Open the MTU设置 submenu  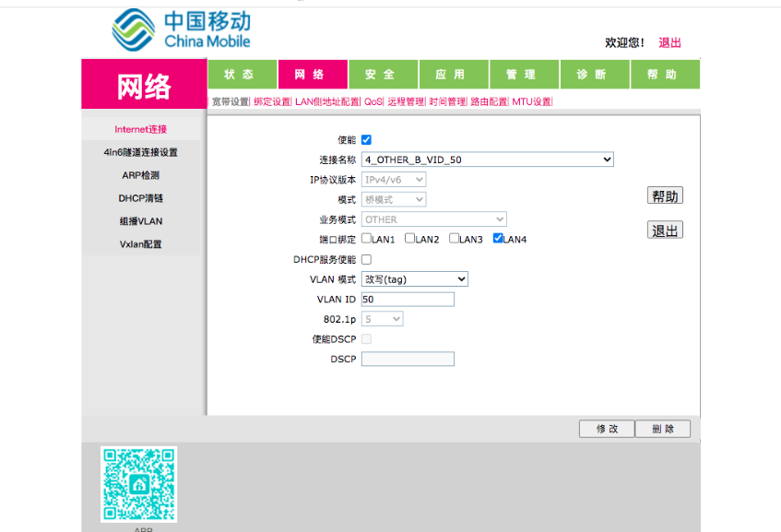click(532, 101)
